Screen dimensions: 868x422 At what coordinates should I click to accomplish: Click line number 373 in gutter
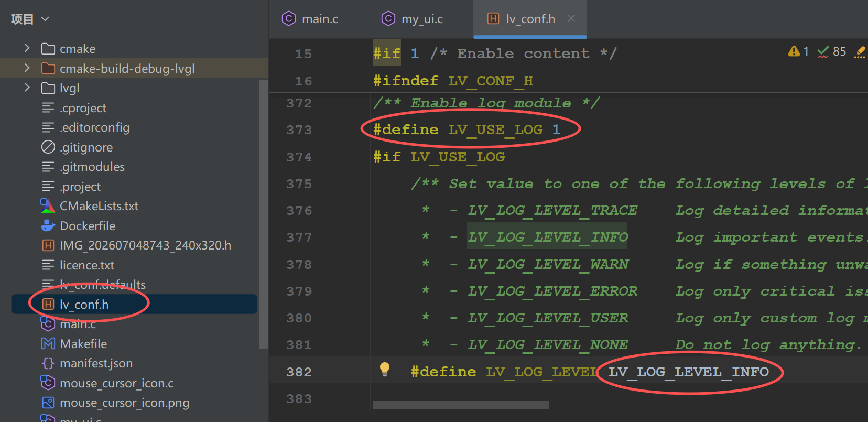tap(299, 129)
